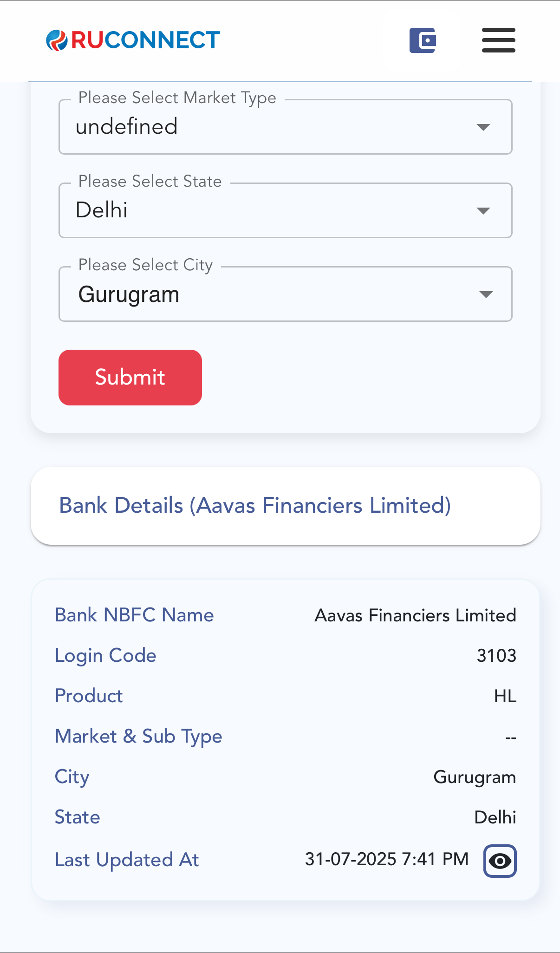Click the Aavas Financiers Limited name value
The height and width of the screenshot is (953, 560).
[x=415, y=615]
